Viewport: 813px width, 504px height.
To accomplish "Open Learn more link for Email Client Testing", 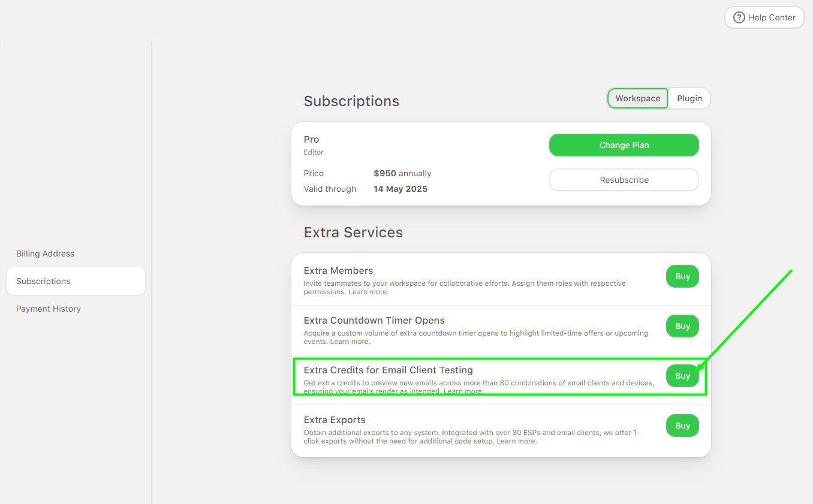I will (x=463, y=391).
